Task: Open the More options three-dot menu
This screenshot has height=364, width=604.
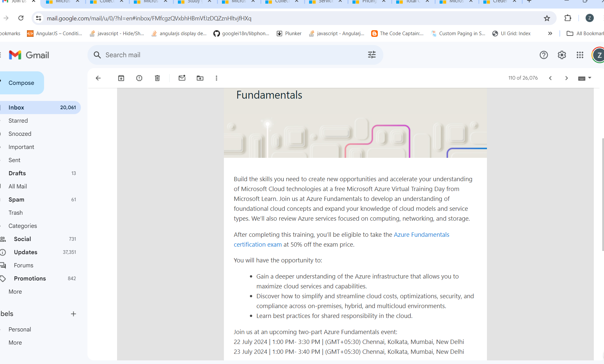Action: pyautogui.click(x=216, y=78)
